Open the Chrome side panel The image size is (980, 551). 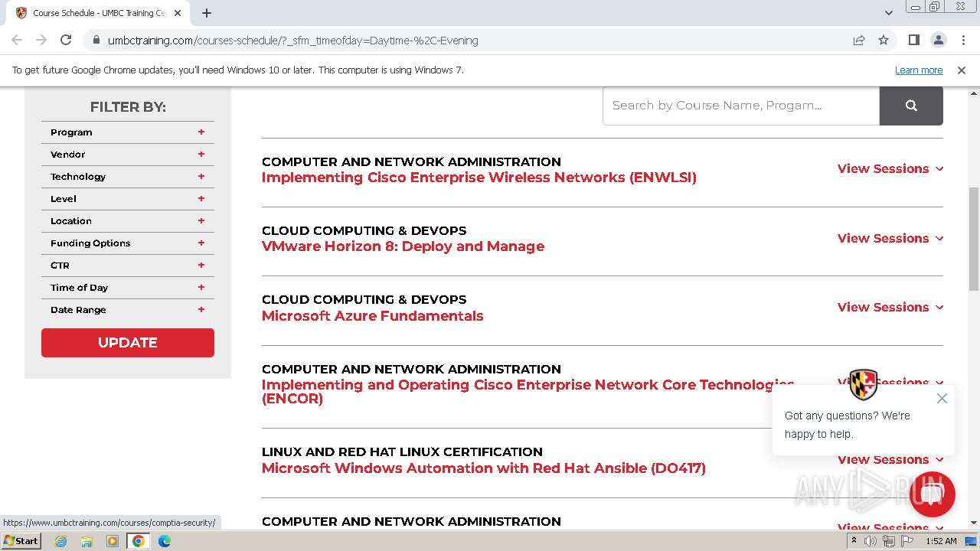point(914,40)
